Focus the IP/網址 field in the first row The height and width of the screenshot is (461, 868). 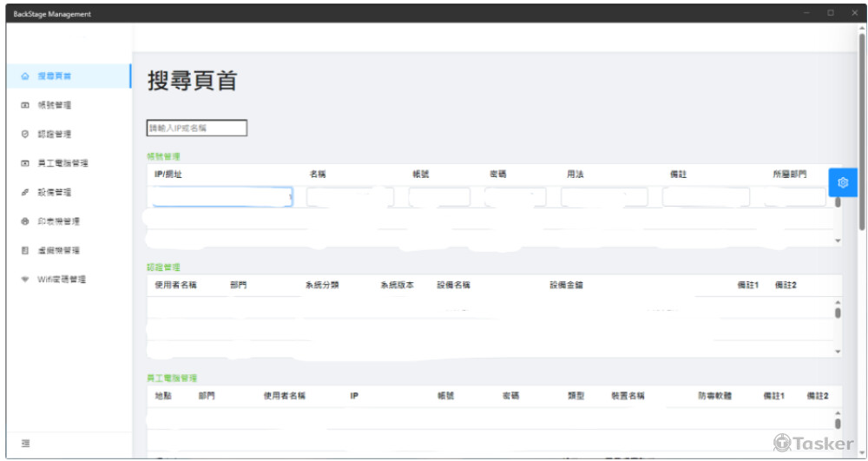click(x=221, y=197)
